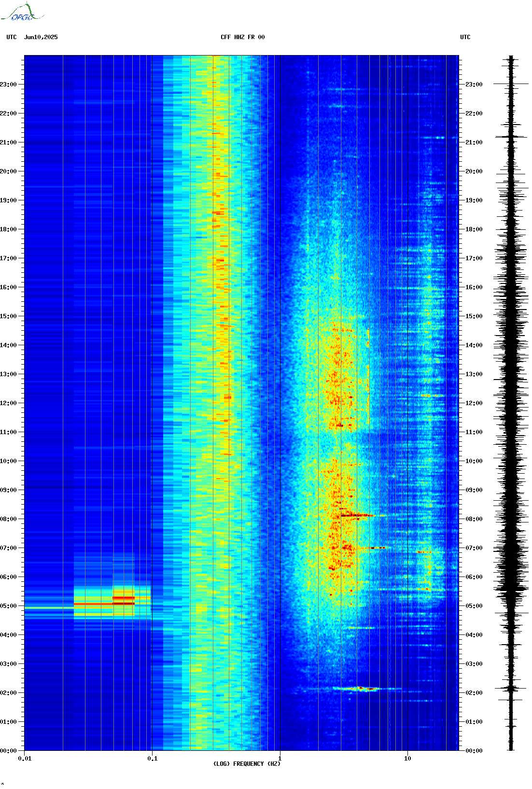Click the 05:00 label on the left time axis
The width and height of the screenshot is (532, 789).
[x=8, y=606]
